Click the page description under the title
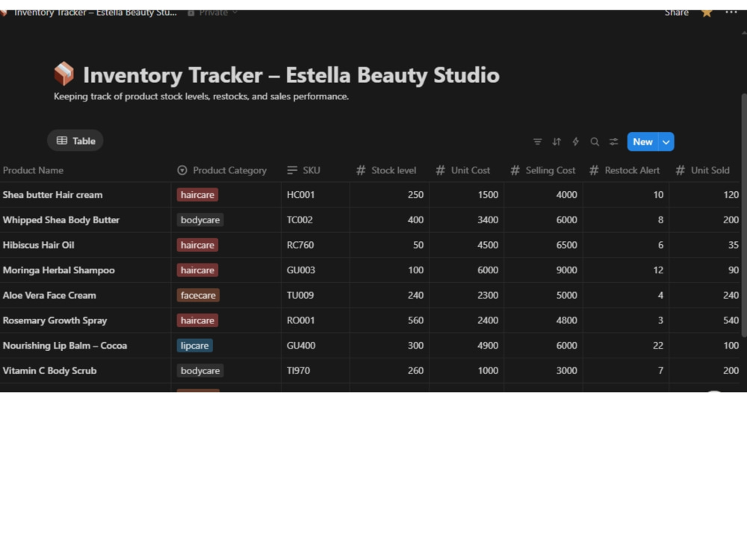Screen dimensions: 747x560 tap(201, 96)
